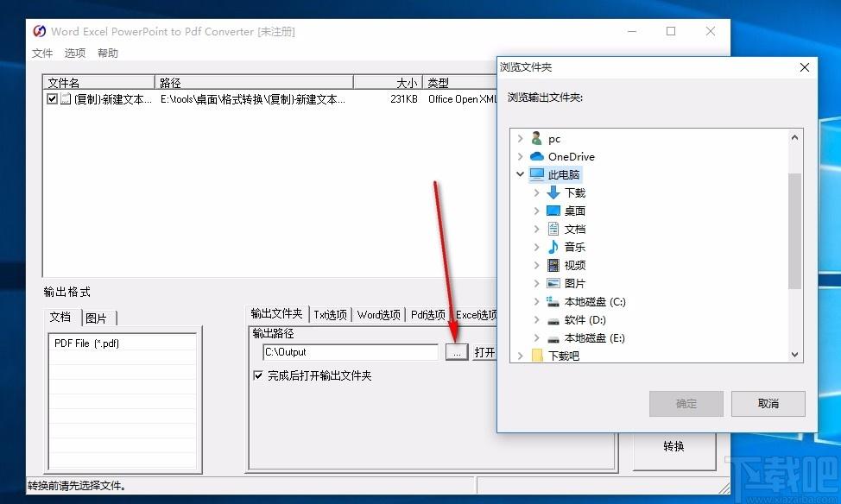Screen dimensions: 841x504
Task: Click the pc user icon in folder tree
Action: pyautogui.click(x=536, y=138)
